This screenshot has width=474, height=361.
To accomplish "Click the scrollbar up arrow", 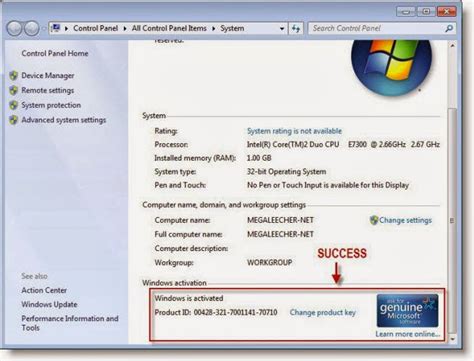I will click(x=452, y=45).
